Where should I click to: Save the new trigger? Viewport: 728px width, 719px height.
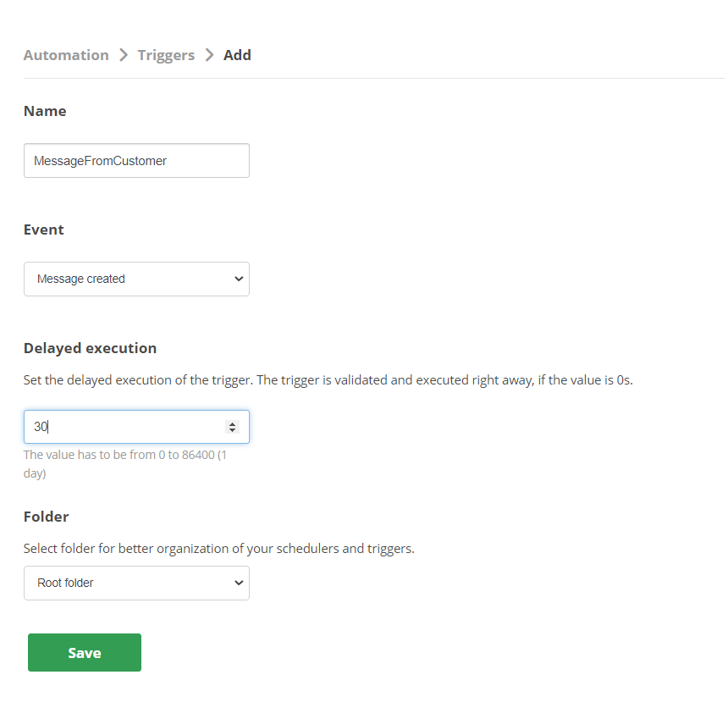click(84, 652)
